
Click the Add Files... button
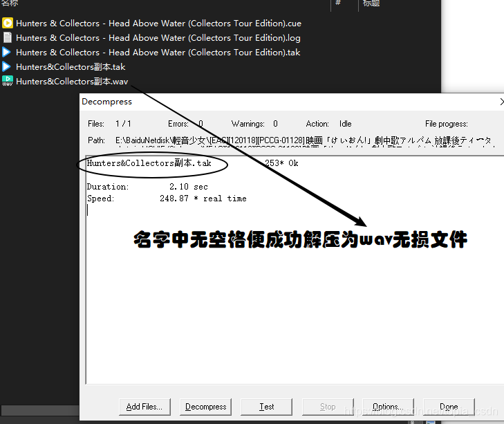[x=144, y=407]
